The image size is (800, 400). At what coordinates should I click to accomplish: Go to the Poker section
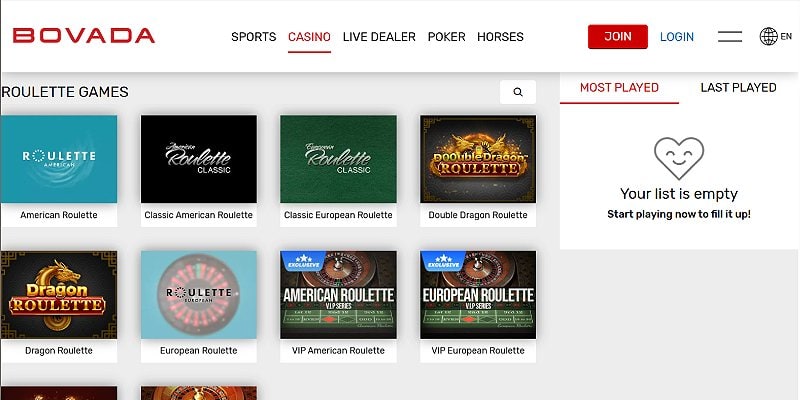(446, 37)
